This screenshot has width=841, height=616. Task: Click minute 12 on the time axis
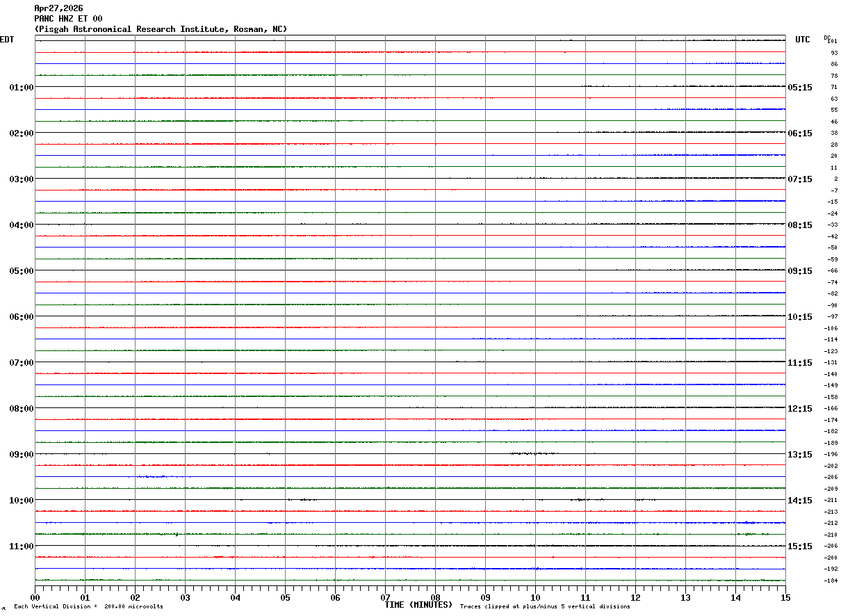click(x=635, y=597)
